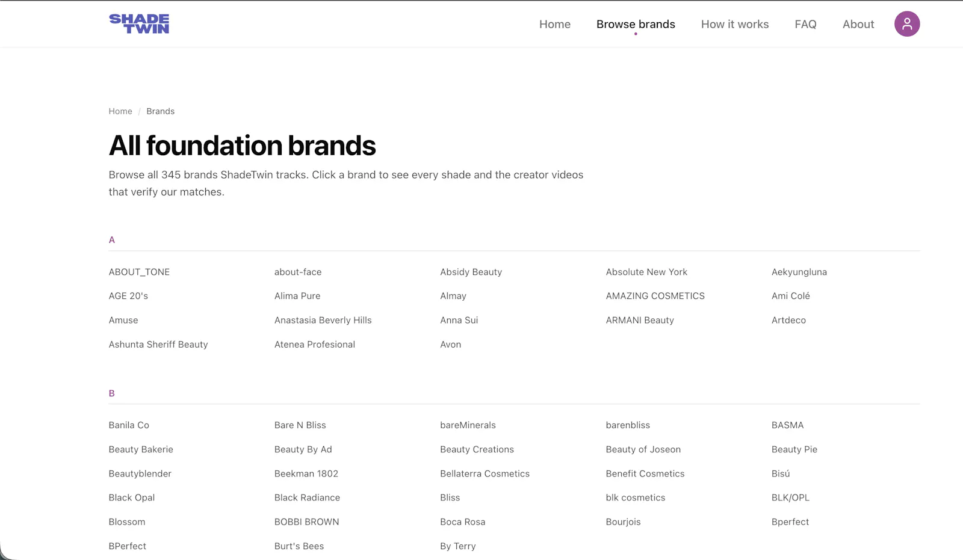
Task: Open the ABOUT_TONE brand
Action: point(139,272)
